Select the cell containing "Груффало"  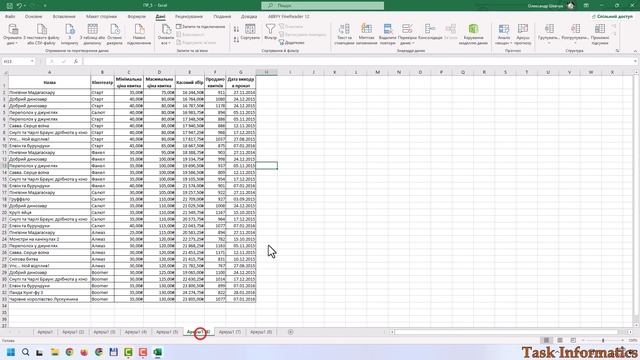tap(49, 199)
